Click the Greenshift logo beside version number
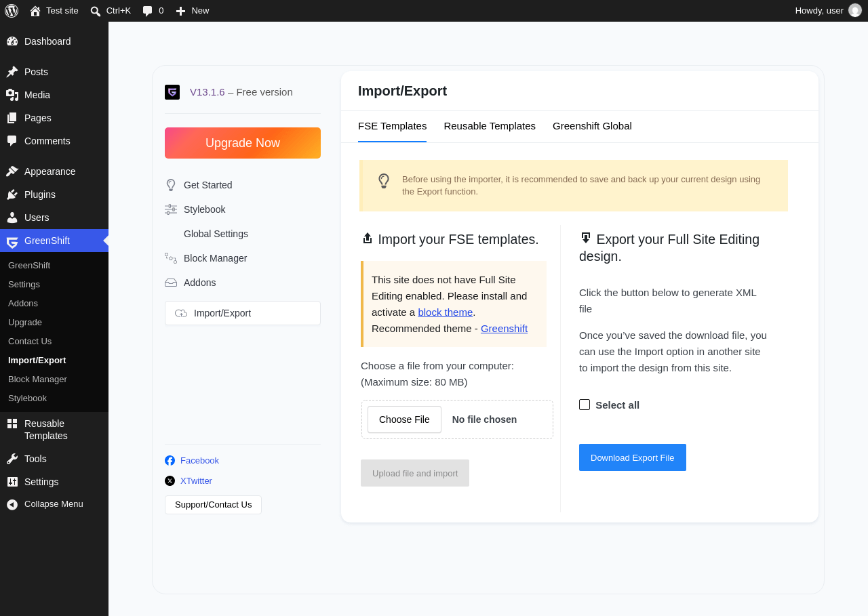This screenshot has width=868, height=616. (x=172, y=92)
